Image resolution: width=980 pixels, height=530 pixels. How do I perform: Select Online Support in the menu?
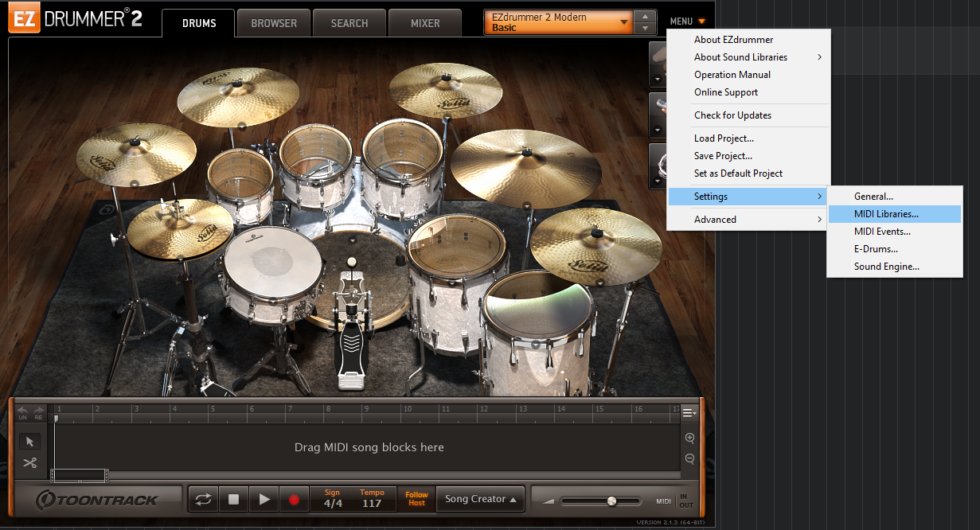[x=748, y=92]
